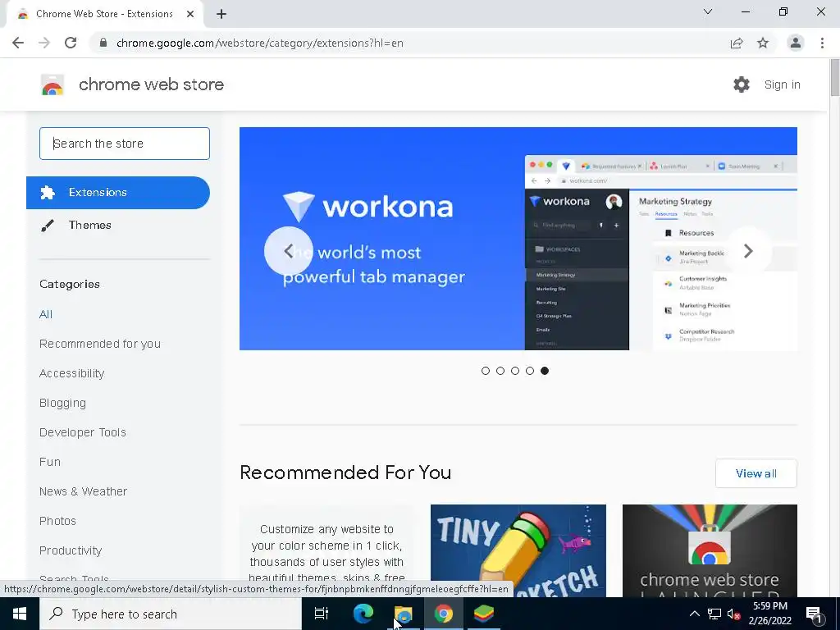Click the lock icon in address bar
840x630 pixels.
tap(103, 43)
